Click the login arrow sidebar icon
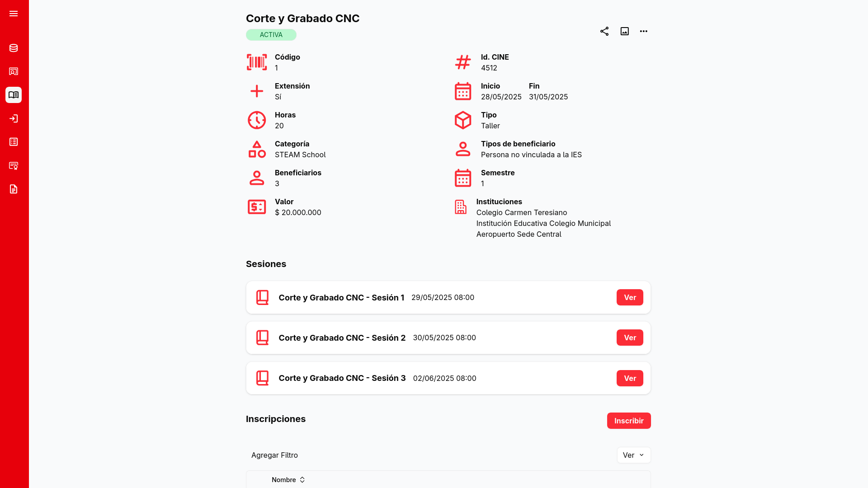The image size is (868, 488). coord(14,118)
